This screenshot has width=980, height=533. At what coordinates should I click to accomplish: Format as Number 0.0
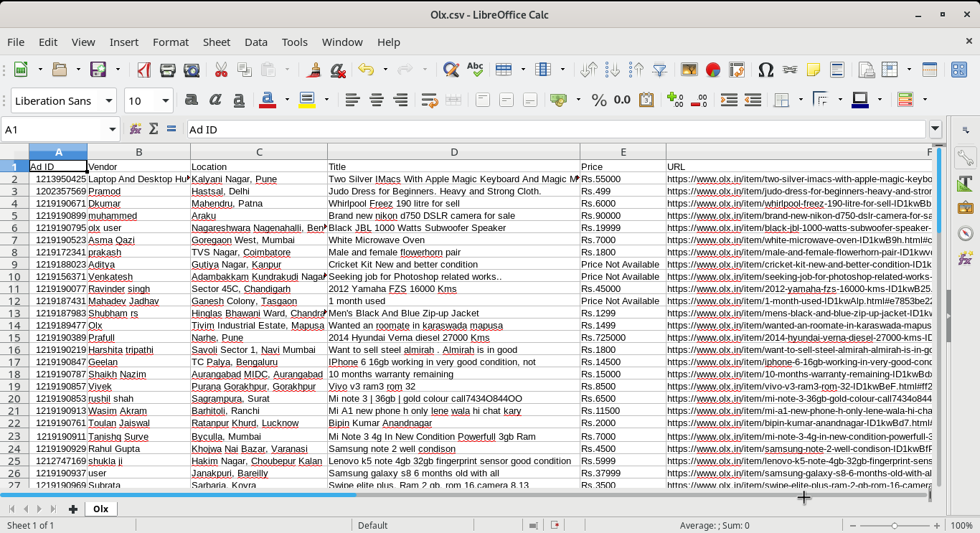622,100
